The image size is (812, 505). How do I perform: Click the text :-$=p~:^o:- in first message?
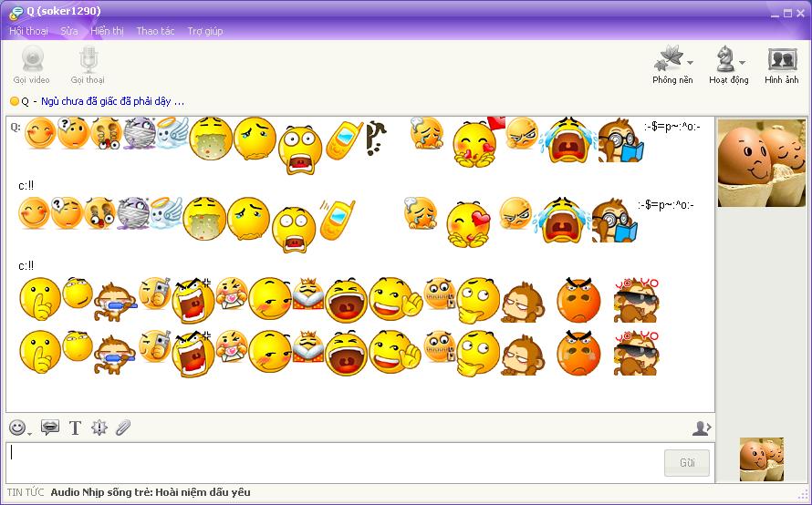coord(672,126)
